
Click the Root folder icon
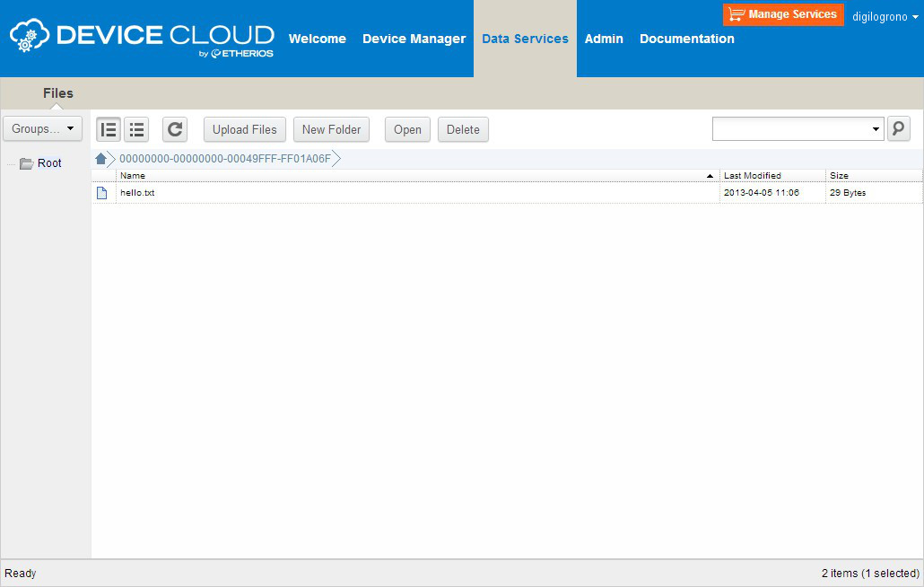[27, 163]
